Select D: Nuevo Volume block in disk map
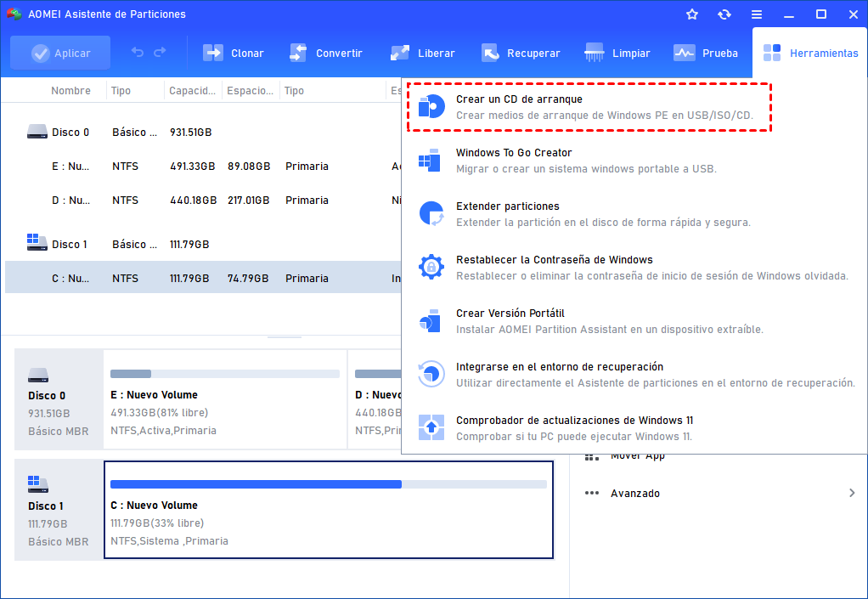Image resolution: width=868 pixels, height=599 pixels. click(x=375, y=399)
